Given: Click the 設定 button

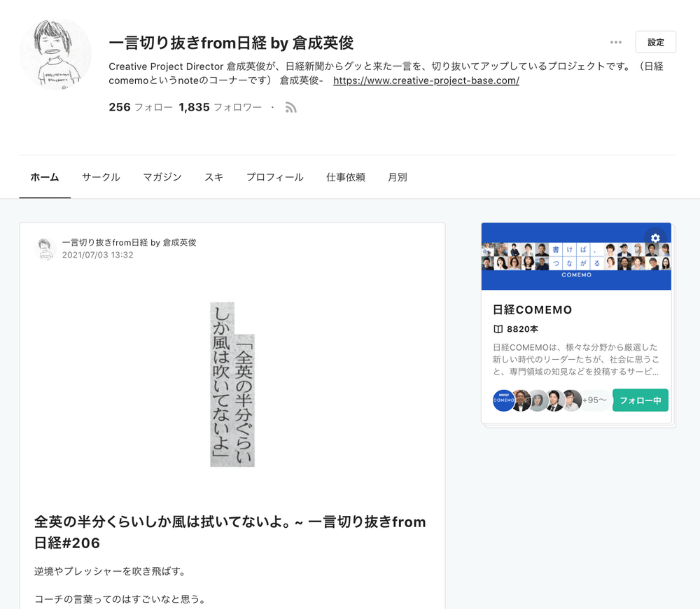Looking at the screenshot, I should [x=655, y=42].
